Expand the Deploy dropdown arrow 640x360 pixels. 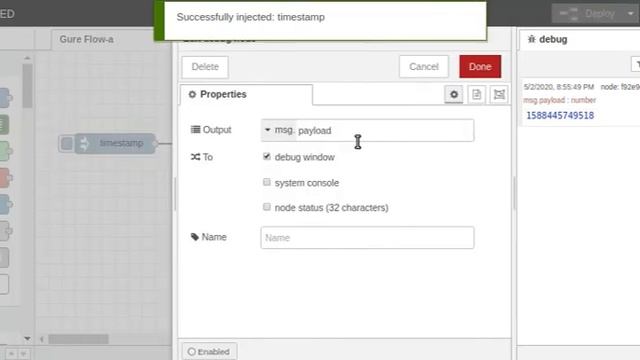(x=631, y=13)
